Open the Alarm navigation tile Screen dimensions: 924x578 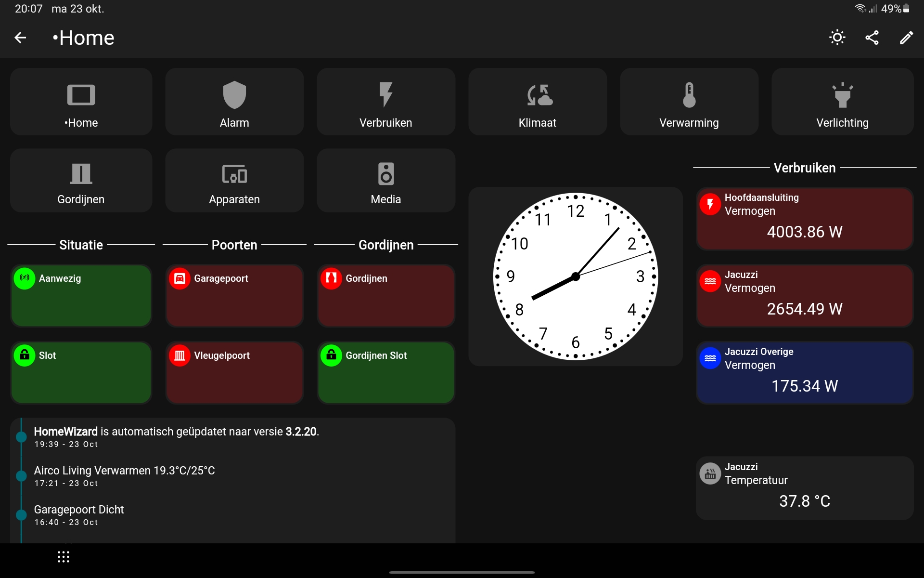[x=234, y=102]
